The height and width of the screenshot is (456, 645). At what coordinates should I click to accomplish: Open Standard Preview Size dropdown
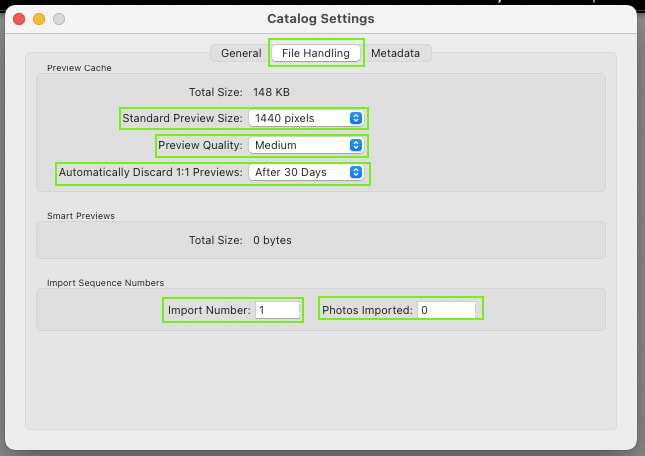pos(306,118)
